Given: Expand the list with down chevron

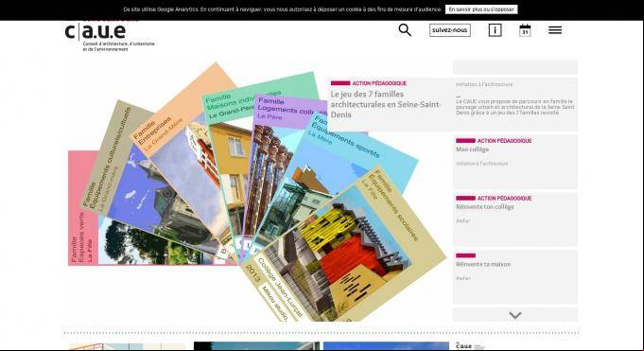Looking at the screenshot, I should (515, 315).
